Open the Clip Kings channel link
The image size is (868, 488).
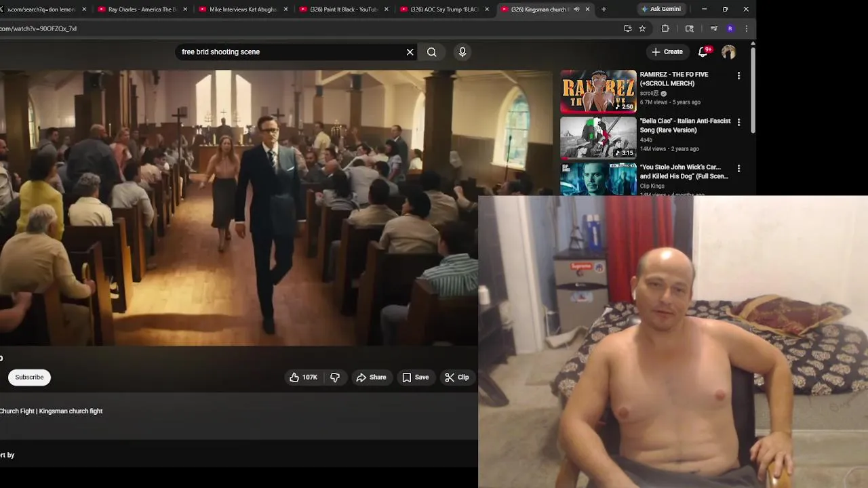(x=652, y=186)
